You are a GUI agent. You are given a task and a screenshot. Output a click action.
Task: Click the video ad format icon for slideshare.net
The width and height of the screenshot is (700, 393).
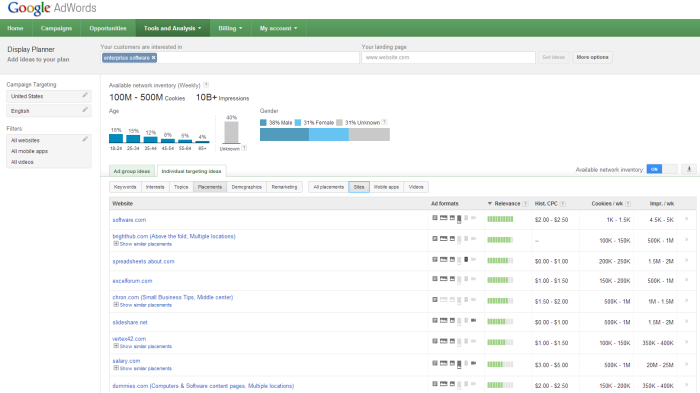pos(474,320)
